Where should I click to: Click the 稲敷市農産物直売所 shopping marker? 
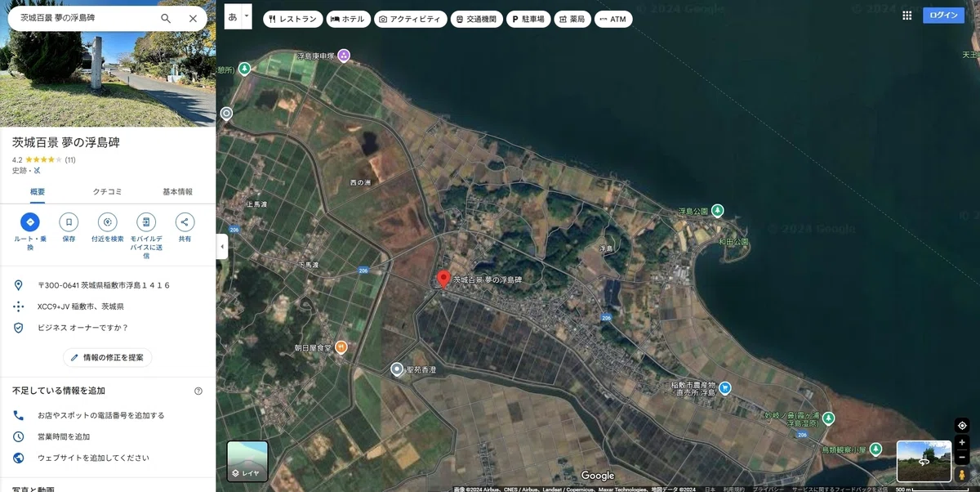click(724, 388)
